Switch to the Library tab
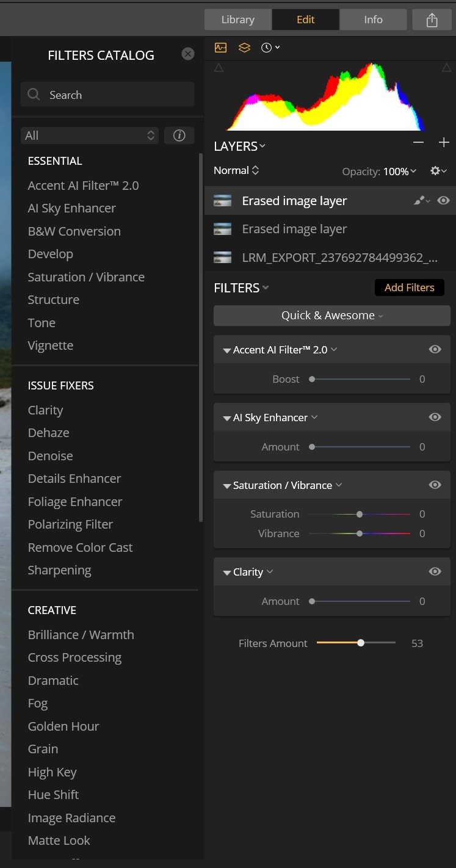The width and height of the screenshot is (456, 868). 238,20
